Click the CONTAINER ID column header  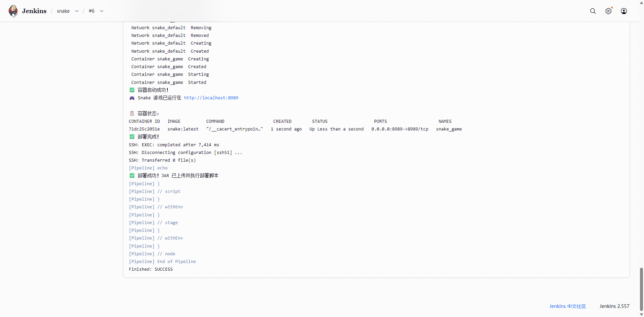[x=144, y=121]
